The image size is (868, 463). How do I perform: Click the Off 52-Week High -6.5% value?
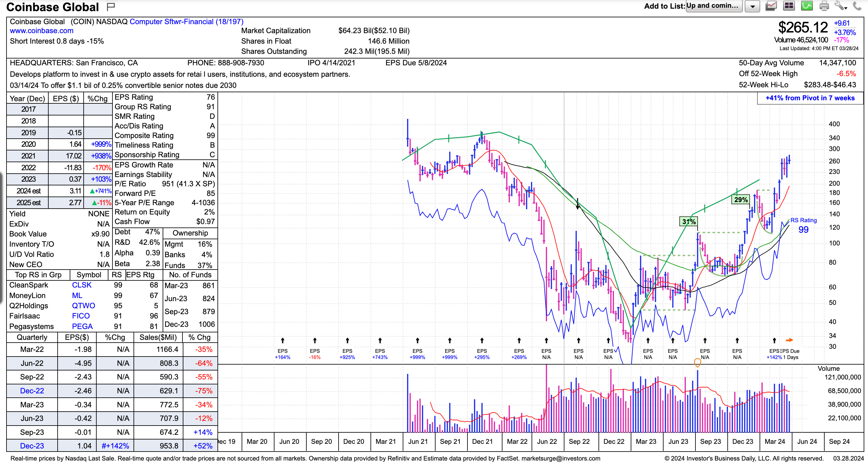pos(846,73)
